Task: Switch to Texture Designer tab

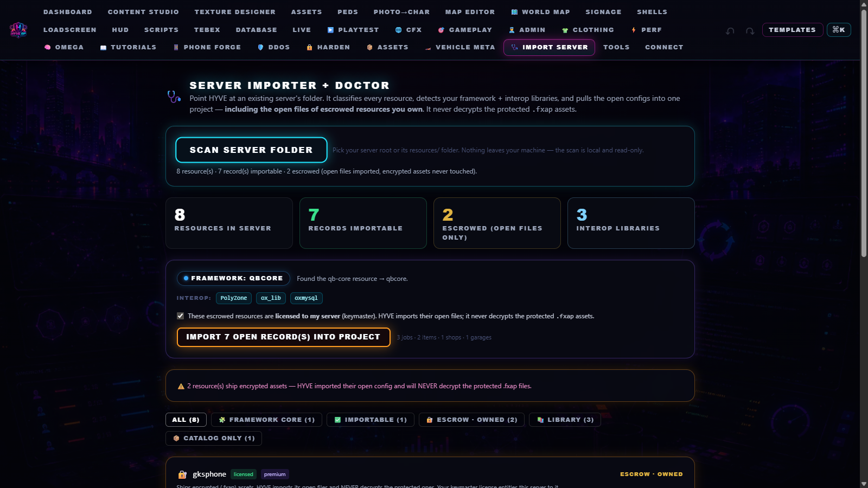Action: click(x=235, y=12)
